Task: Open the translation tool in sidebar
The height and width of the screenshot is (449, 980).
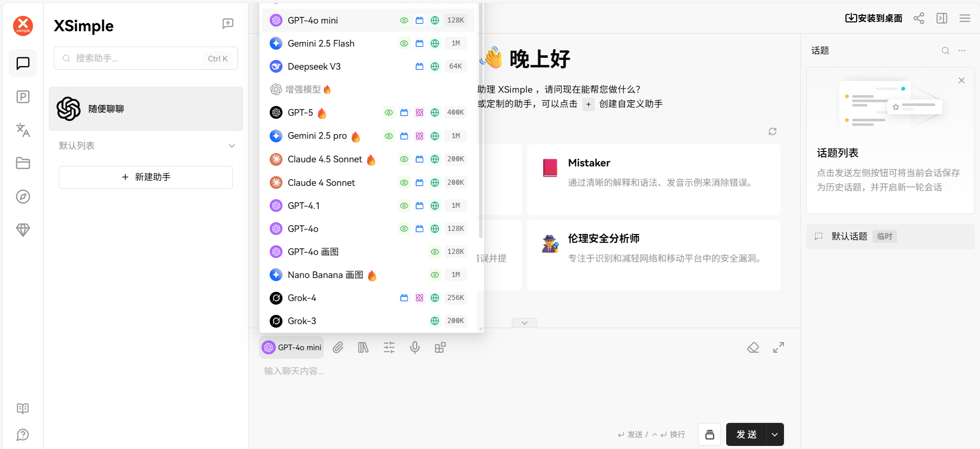Action: pyautogui.click(x=23, y=130)
